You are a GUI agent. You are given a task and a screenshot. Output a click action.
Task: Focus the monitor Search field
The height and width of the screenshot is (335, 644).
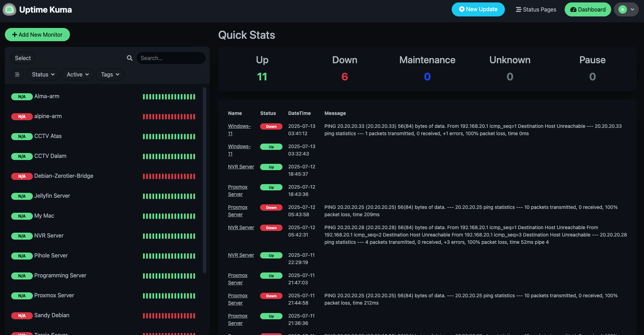point(171,58)
